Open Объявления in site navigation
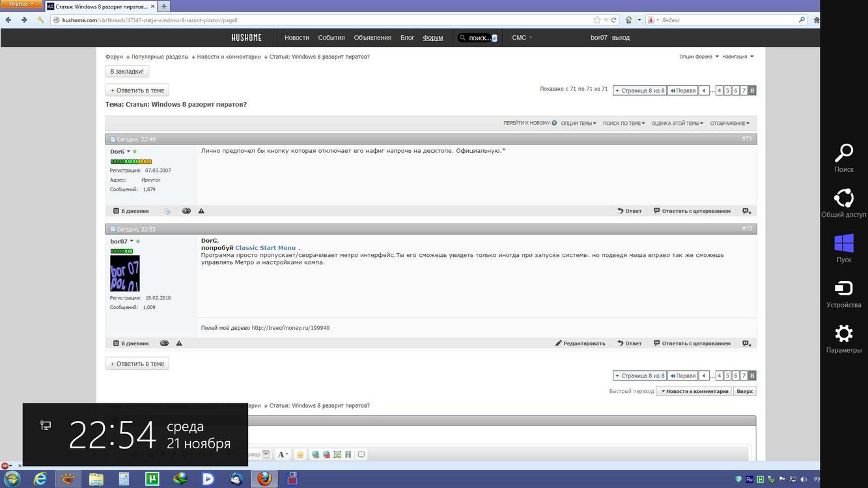Viewport: 868px width, 488px height. 372,38
